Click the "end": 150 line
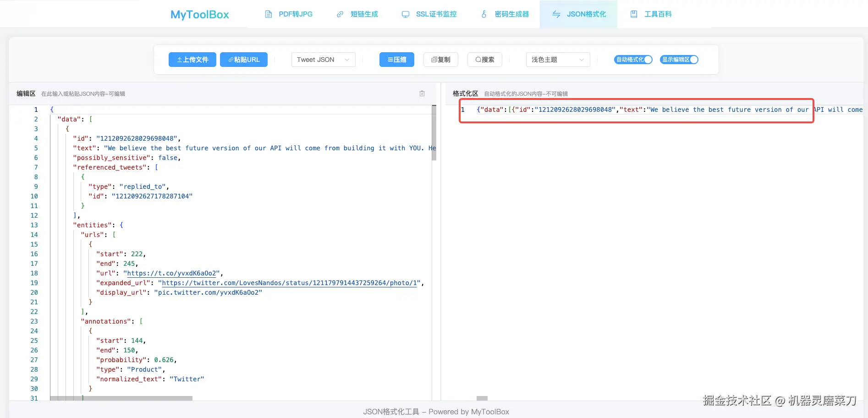 (x=117, y=350)
